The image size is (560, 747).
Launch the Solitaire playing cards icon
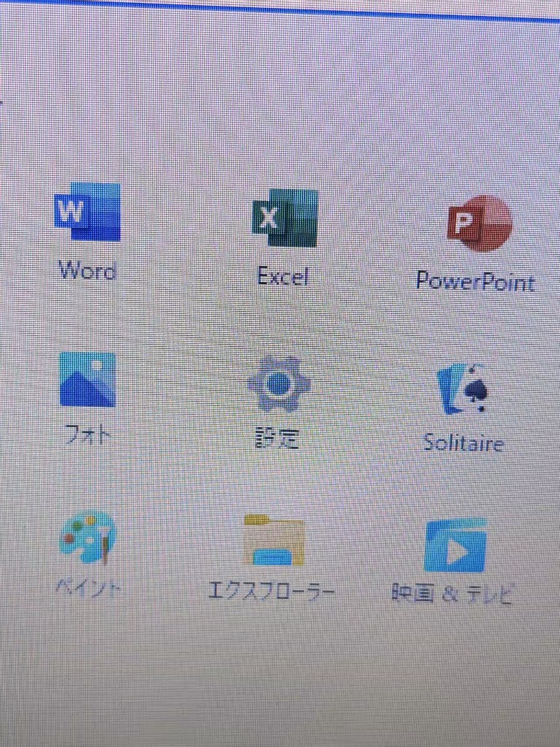pyautogui.click(x=463, y=388)
